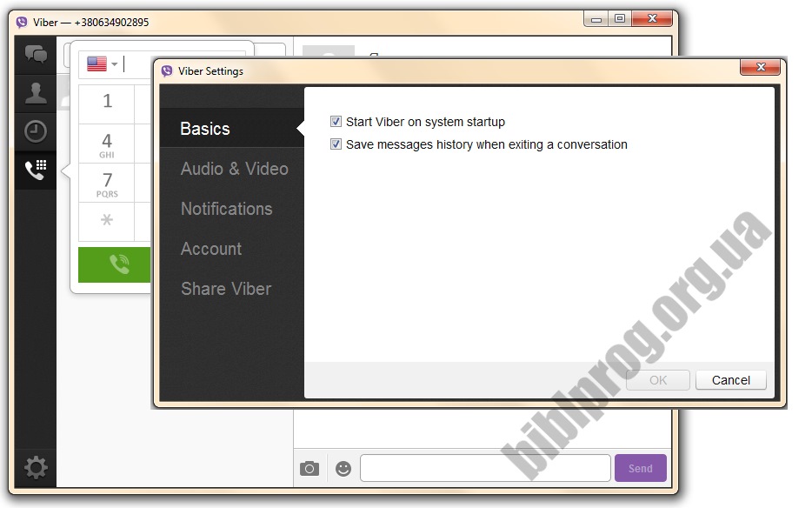Image resolution: width=812 pixels, height=508 pixels.
Task: Click Cancel in Viber Settings dialog
Action: click(x=730, y=380)
